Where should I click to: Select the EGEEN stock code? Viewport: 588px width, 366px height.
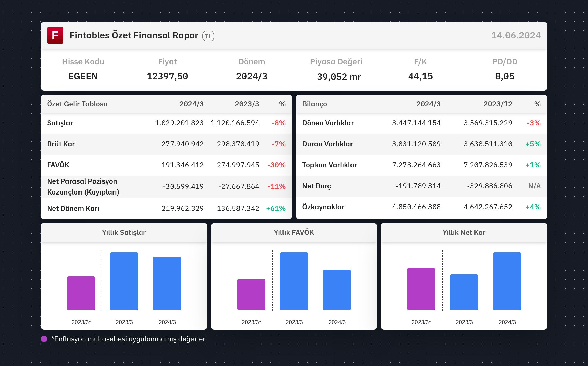coord(83,76)
